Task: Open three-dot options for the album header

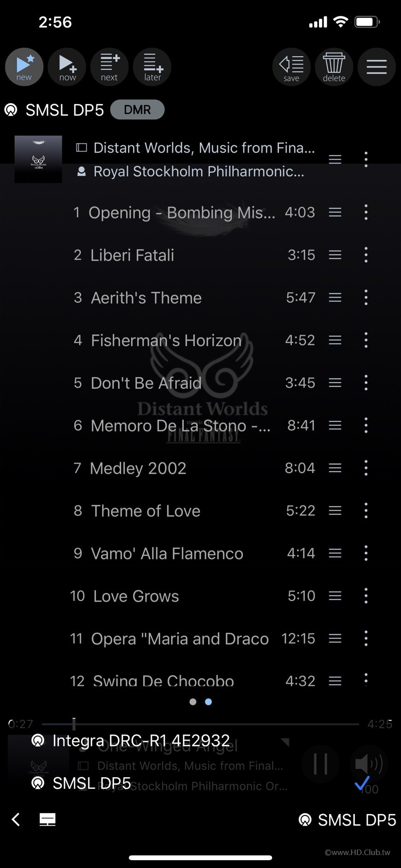Action: point(366,159)
